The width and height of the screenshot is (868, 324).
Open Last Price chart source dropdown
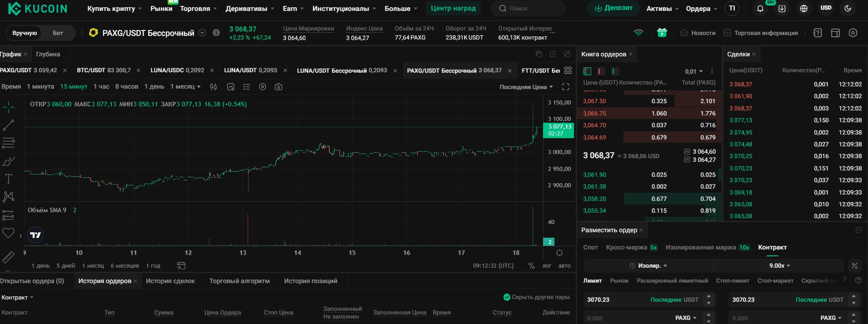(526, 87)
